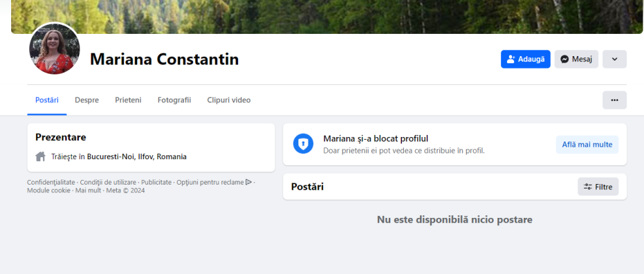
Task: Open the Bucuresti-Noi, Ilfov, Romania location link
Action: [x=136, y=157]
